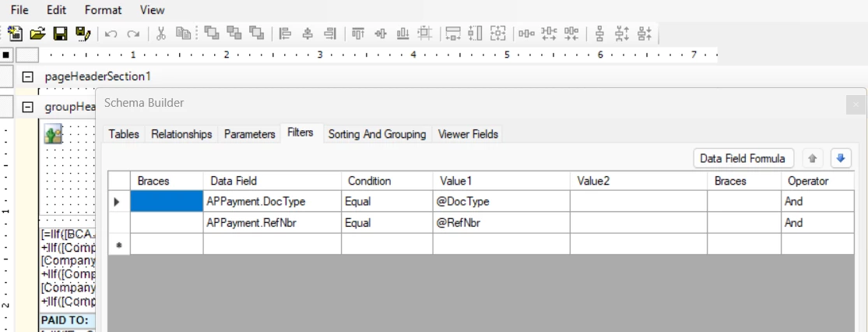Select the picture box icon in group header
Image resolution: width=868 pixels, height=332 pixels.
[x=54, y=134]
